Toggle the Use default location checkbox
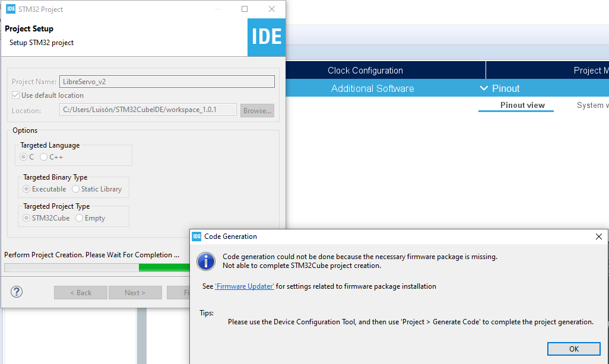 [15, 95]
